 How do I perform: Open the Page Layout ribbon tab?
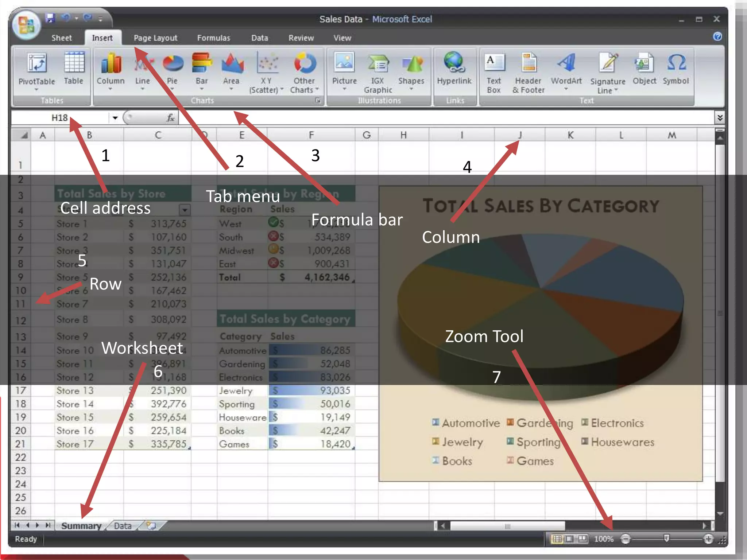tap(155, 38)
